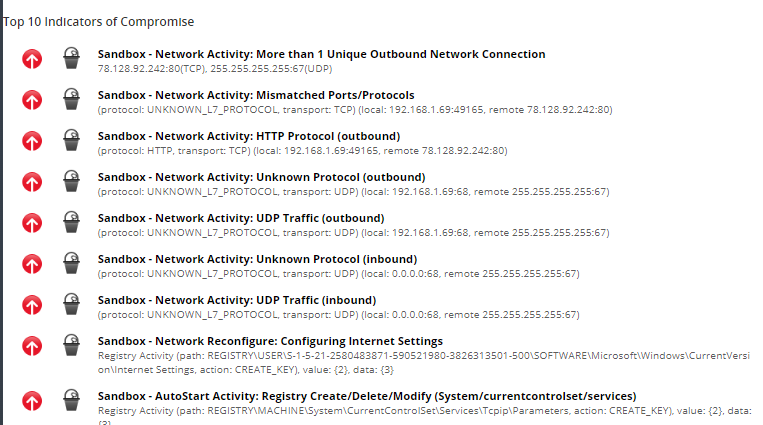The height and width of the screenshot is (425, 763).
Task: Click red arrow icon beside AutoStart Activity indicator
Action: [x=32, y=400]
